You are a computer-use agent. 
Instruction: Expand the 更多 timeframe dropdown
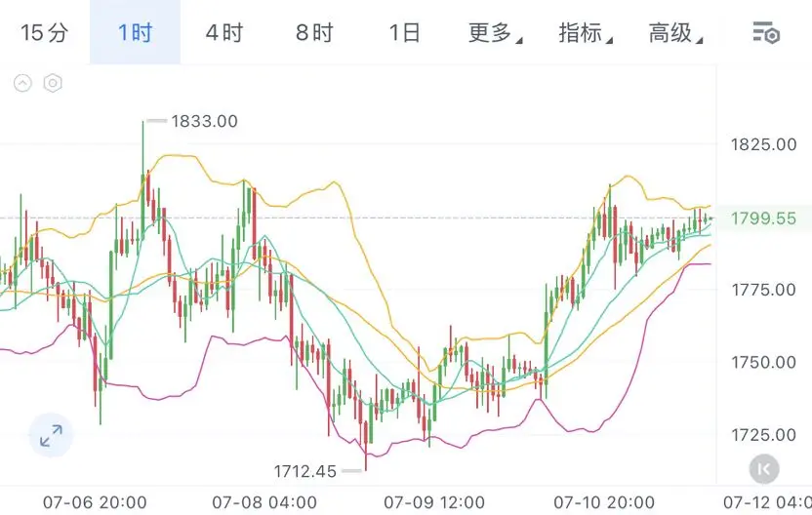(x=495, y=32)
